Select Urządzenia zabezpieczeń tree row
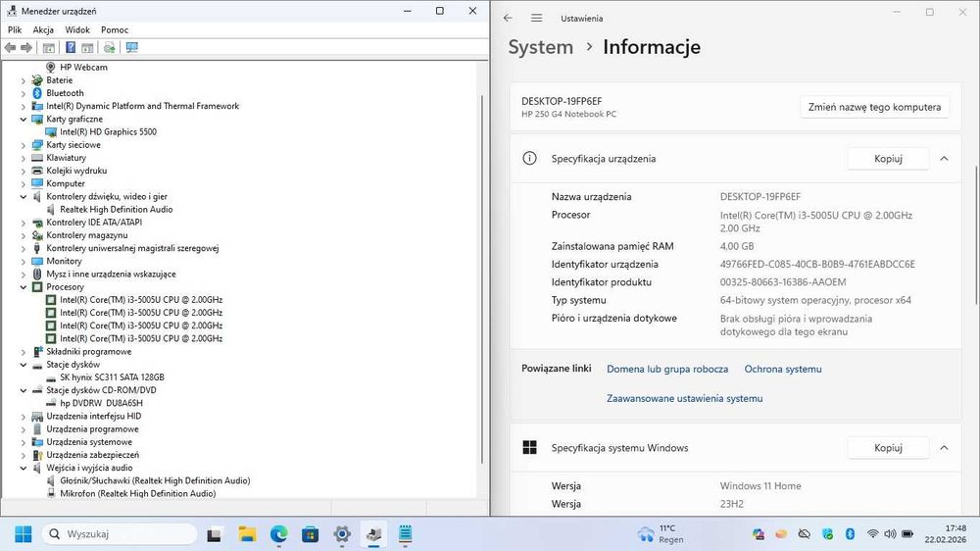The width and height of the screenshot is (980, 551). coord(92,455)
